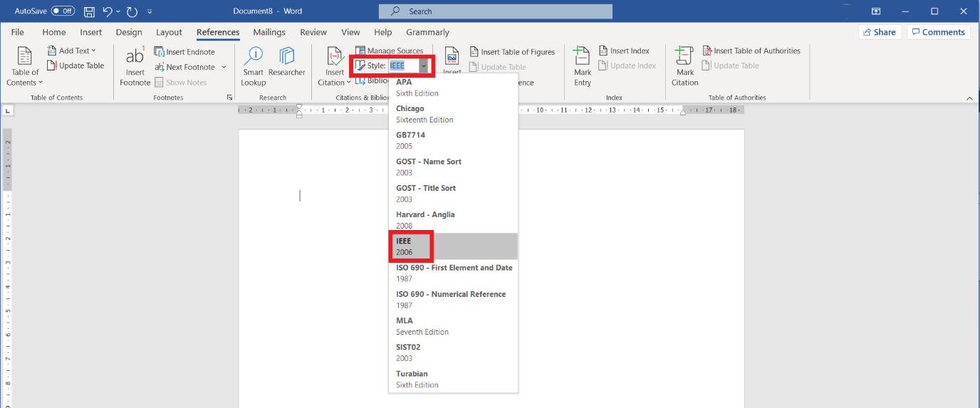Switch to the Design tab
Viewport: 980px width, 408px height.
click(x=129, y=32)
